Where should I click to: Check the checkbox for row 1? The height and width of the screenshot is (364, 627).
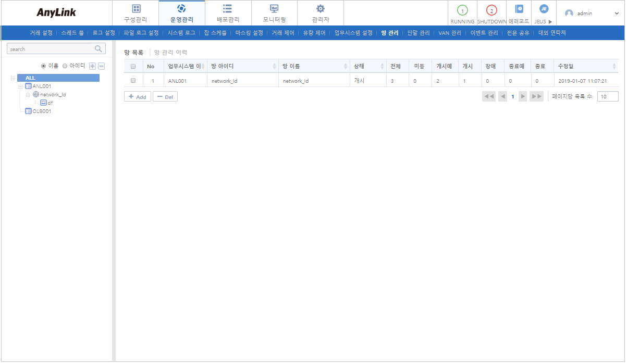[133, 80]
